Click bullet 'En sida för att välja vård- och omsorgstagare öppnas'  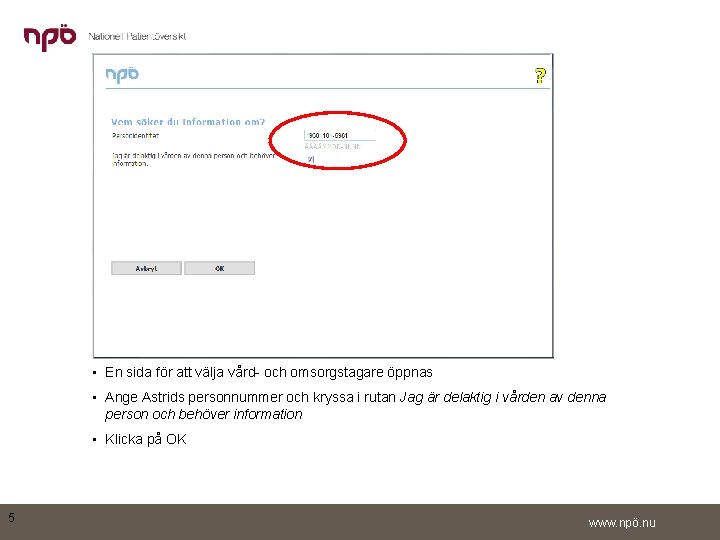(269, 372)
